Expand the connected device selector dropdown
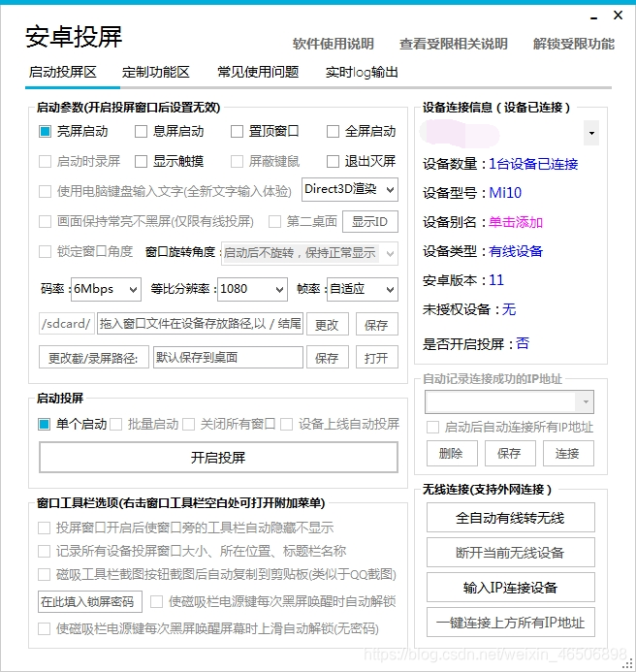Viewport: 636px width, 672px height. pyautogui.click(x=591, y=133)
